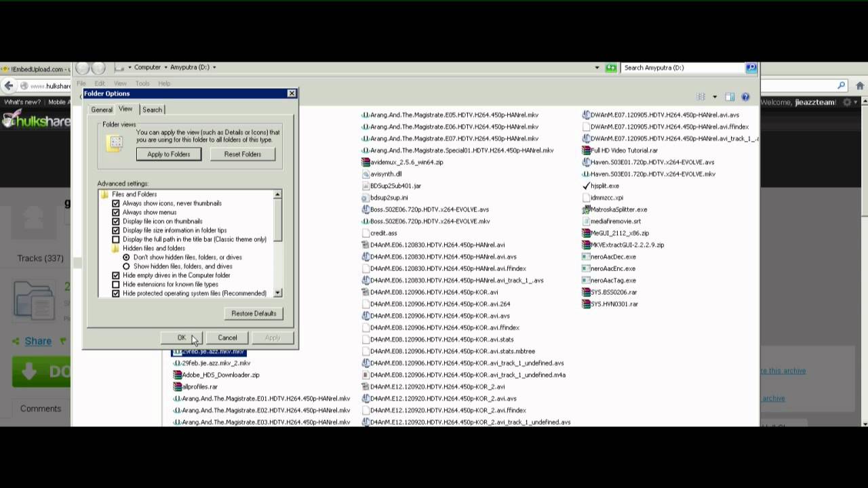Select the avisynth.dll file icon
This screenshot has width=868, height=488.
coord(366,174)
